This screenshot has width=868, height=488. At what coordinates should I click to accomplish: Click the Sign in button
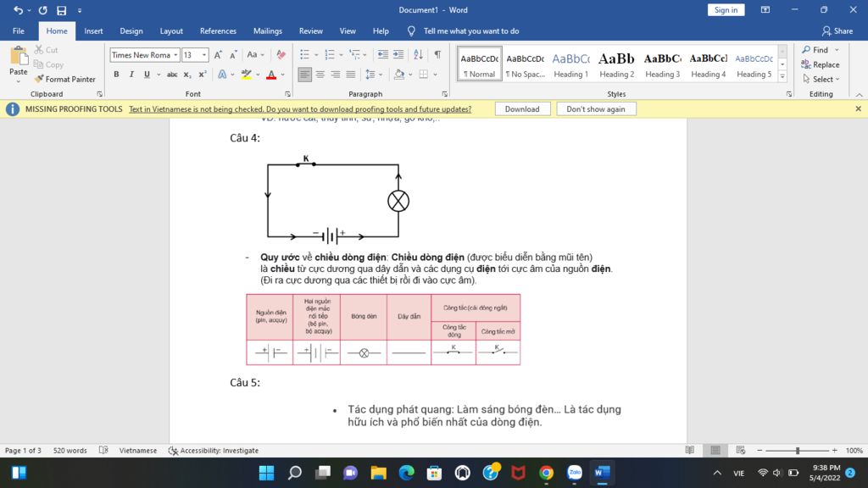tap(726, 10)
